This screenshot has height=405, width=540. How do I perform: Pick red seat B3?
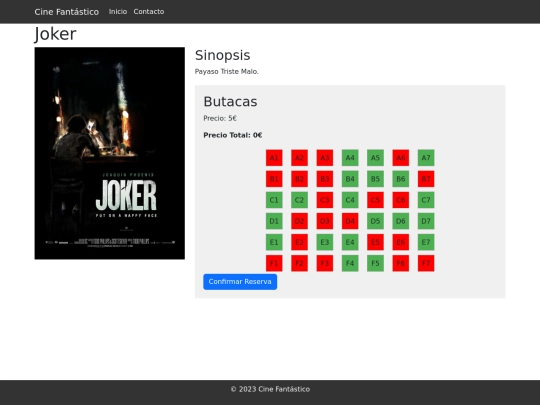click(x=325, y=179)
